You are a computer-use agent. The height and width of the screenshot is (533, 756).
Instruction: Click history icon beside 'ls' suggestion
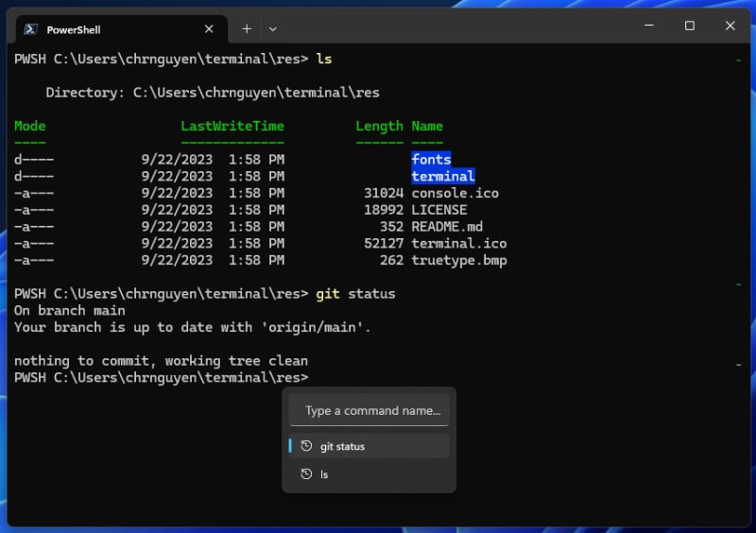(x=306, y=474)
